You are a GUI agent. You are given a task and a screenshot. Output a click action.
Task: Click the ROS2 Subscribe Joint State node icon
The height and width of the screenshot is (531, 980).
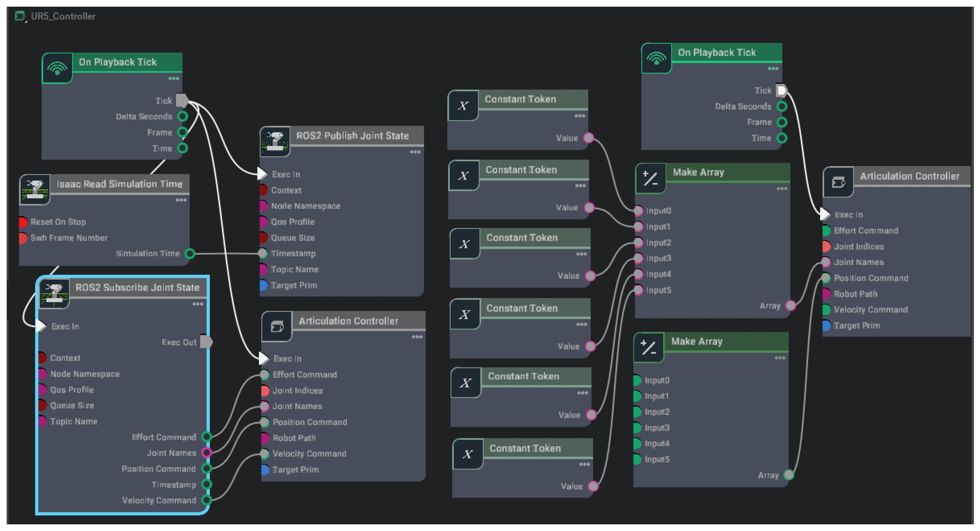coord(54,293)
